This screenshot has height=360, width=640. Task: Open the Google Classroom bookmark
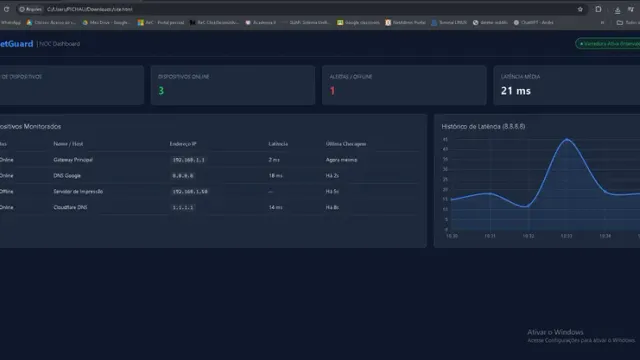[x=358, y=22]
